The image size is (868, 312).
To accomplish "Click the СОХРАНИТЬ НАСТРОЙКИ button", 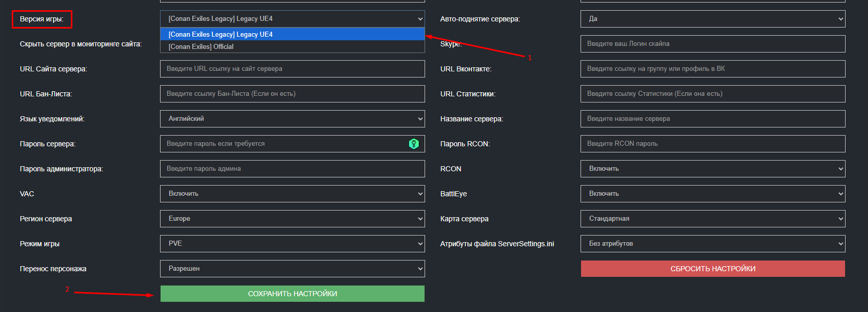I will pyautogui.click(x=293, y=294).
